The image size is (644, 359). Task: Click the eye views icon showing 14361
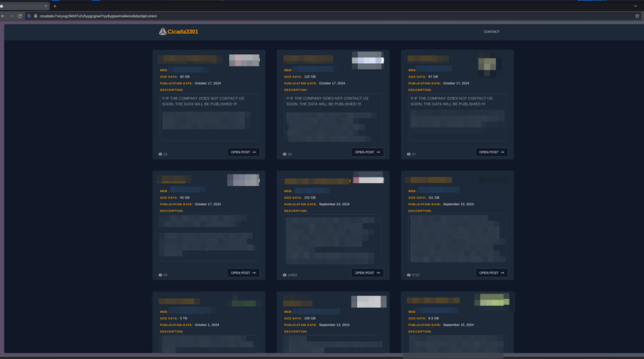(x=284, y=275)
